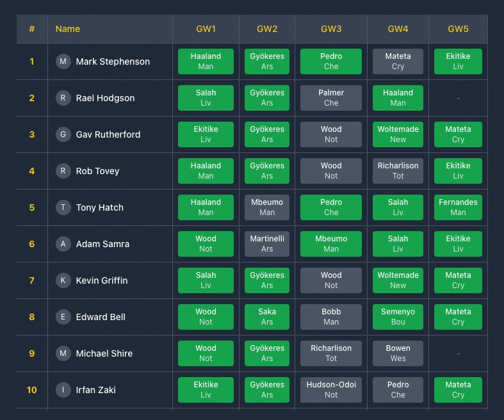The image size is (504, 420).
Task: Select Michael Shire's name
Action: 104,353
